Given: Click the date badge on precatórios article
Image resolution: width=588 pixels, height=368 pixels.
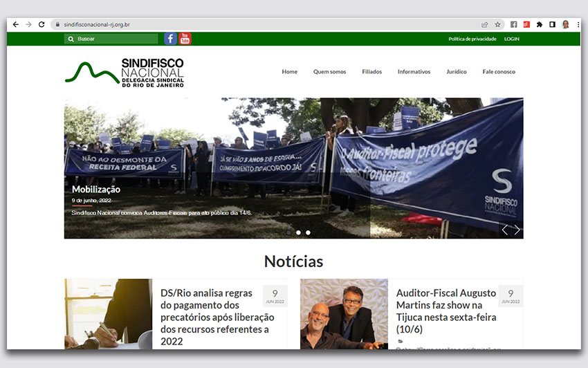Looking at the screenshot, I should 275,296.
